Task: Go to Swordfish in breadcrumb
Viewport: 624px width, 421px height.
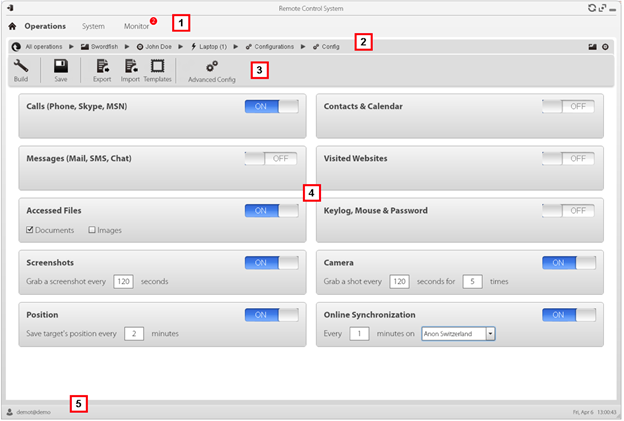Action: 109,47
